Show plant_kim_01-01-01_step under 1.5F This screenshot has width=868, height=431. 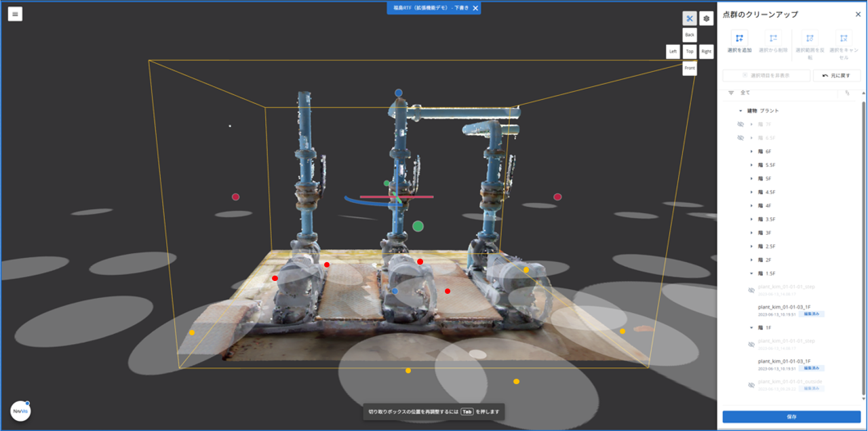pyautogui.click(x=751, y=290)
